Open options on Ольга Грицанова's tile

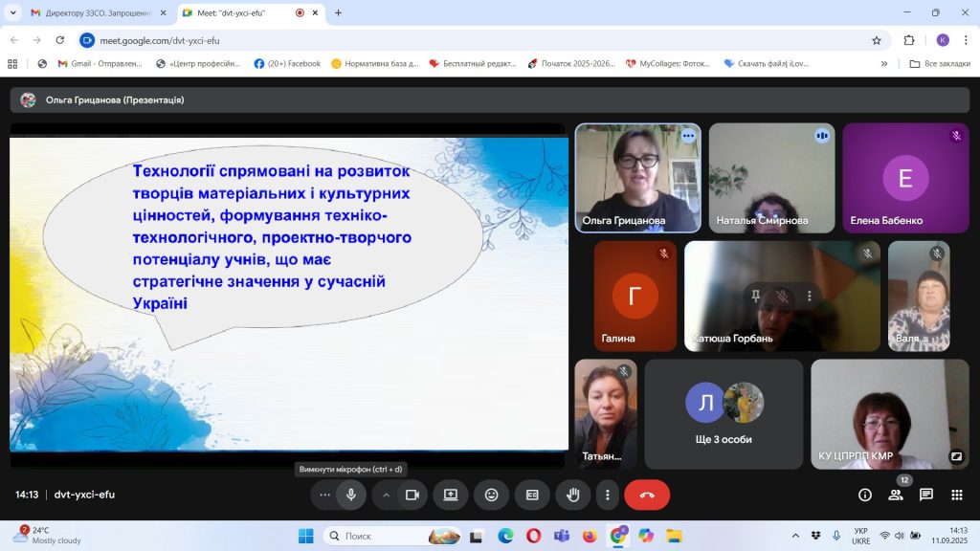pyautogui.click(x=687, y=136)
